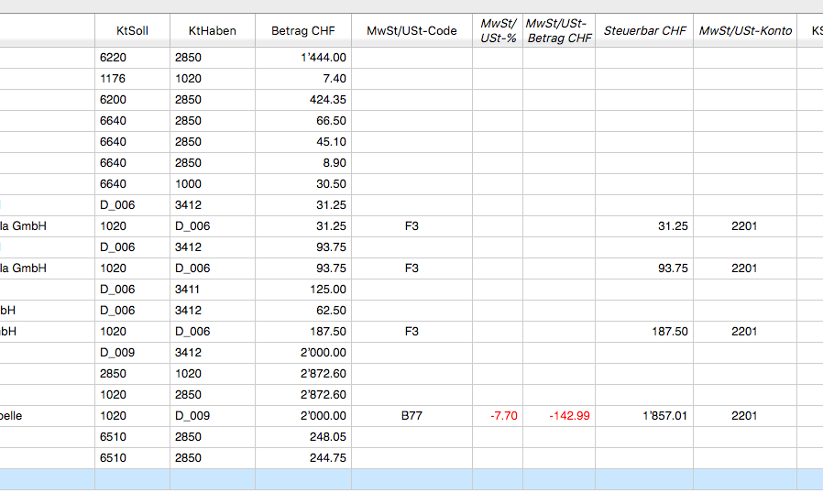This screenshot has height=504, width=823.
Task: Click the empty blue highlighted bottom row
Action: (411, 478)
